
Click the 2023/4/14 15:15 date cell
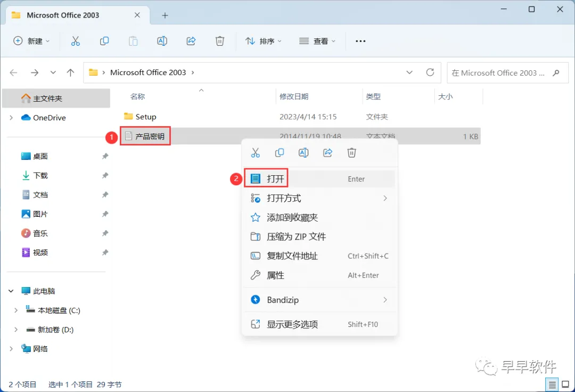pyautogui.click(x=308, y=117)
